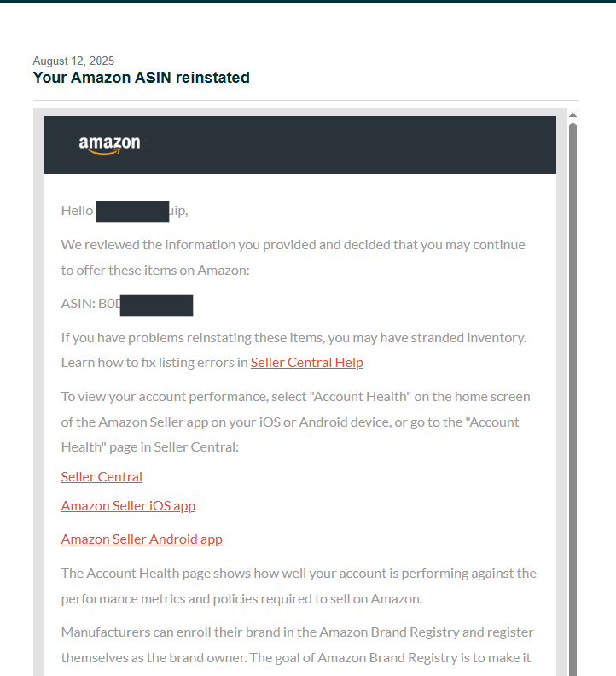Click the redacted name block after Hello
Screen dimensions: 616x676
click(132, 212)
